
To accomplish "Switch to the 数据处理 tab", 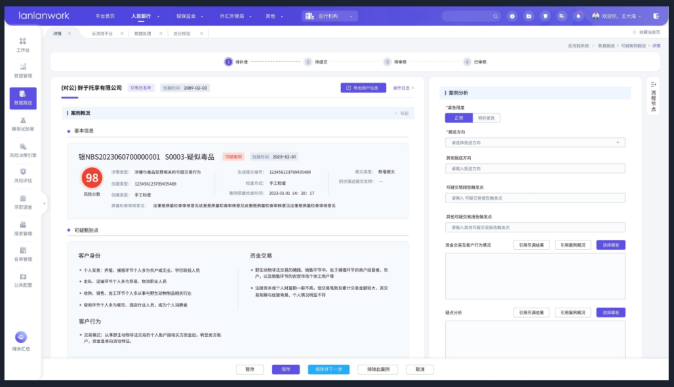I will 143,34.
